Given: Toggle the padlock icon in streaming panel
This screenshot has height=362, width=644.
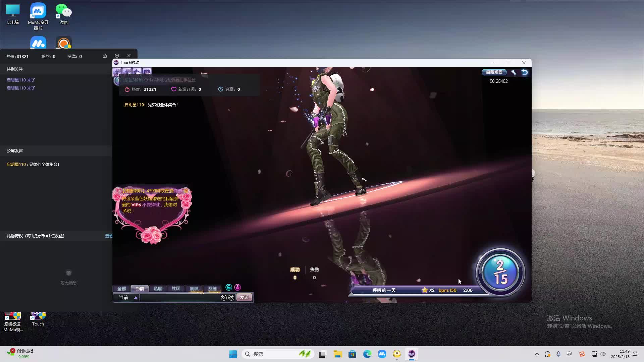Looking at the screenshot, I should coord(105,56).
